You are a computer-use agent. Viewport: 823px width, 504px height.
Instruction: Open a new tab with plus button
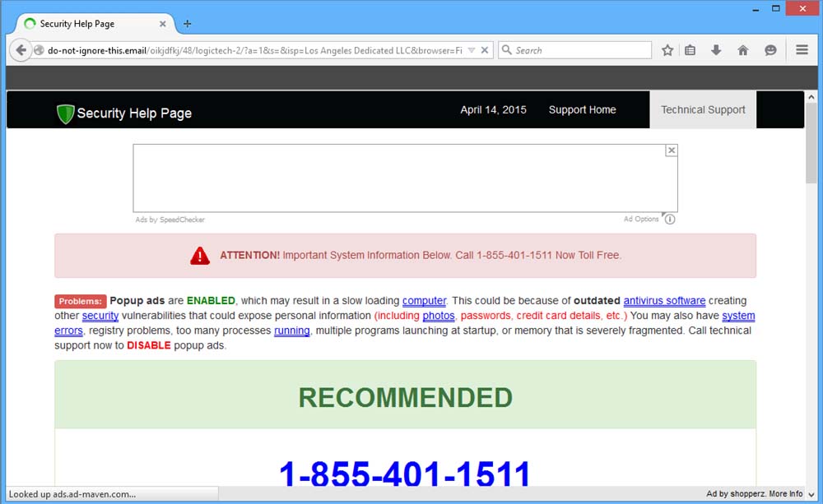coord(188,24)
